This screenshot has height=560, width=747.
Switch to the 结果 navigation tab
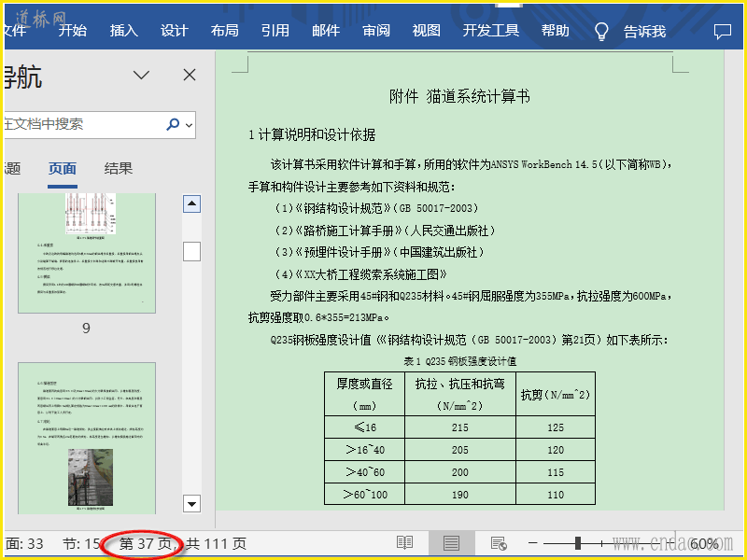119,169
